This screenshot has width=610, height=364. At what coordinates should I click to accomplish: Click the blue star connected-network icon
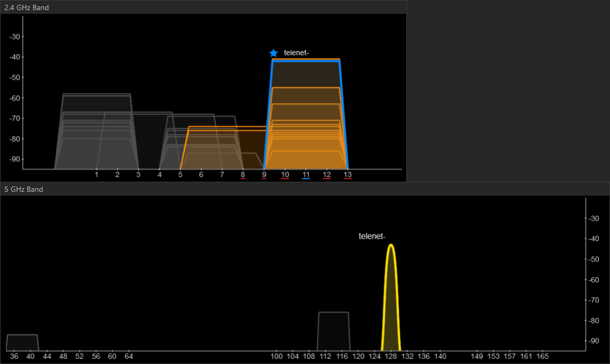(273, 53)
